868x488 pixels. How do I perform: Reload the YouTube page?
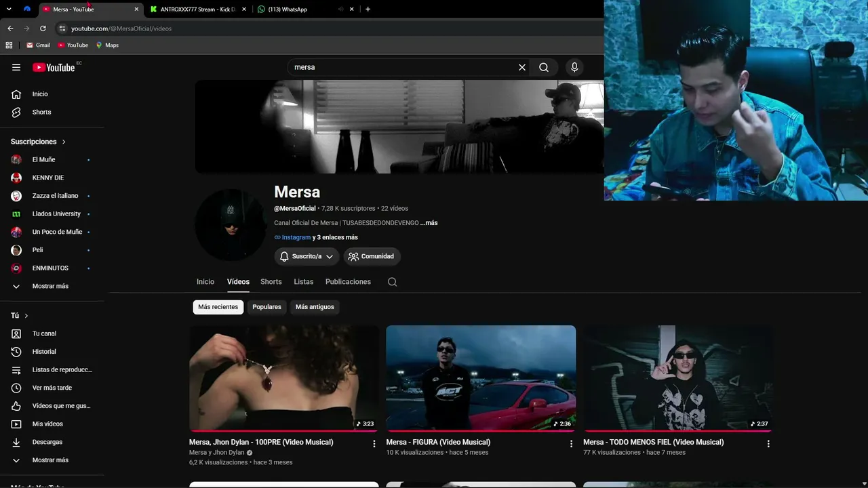point(43,28)
